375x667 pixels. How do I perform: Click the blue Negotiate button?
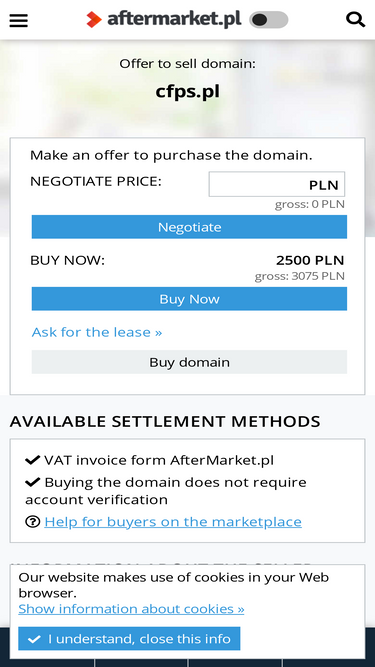tap(189, 227)
